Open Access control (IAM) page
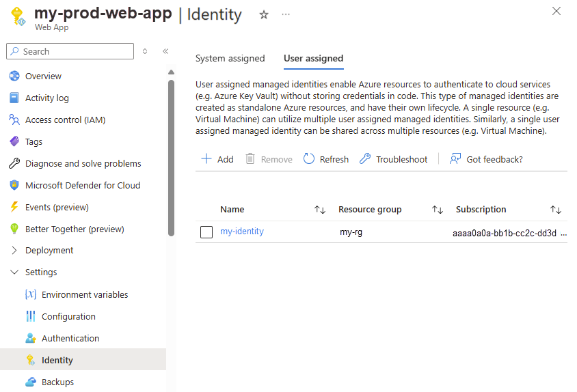The width and height of the screenshot is (577, 392). tap(65, 120)
